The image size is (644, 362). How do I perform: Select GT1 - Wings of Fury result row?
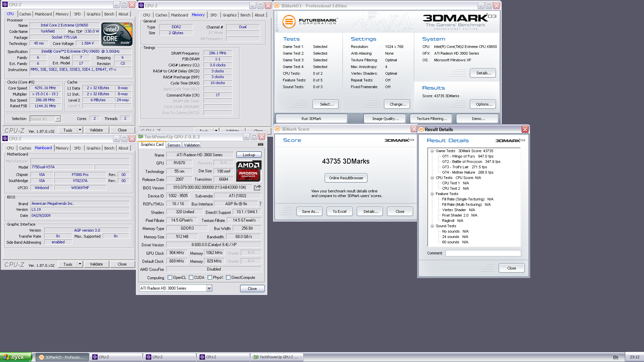pos(468,156)
